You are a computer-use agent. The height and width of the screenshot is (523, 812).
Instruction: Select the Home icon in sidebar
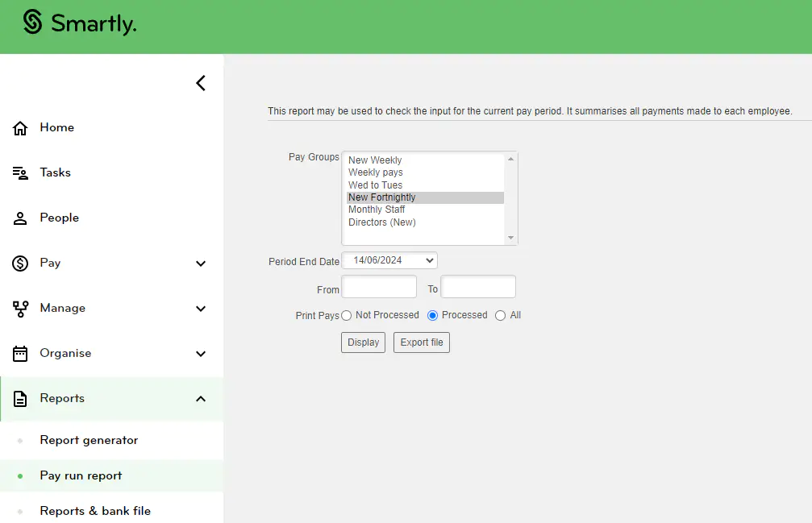[22, 127]
